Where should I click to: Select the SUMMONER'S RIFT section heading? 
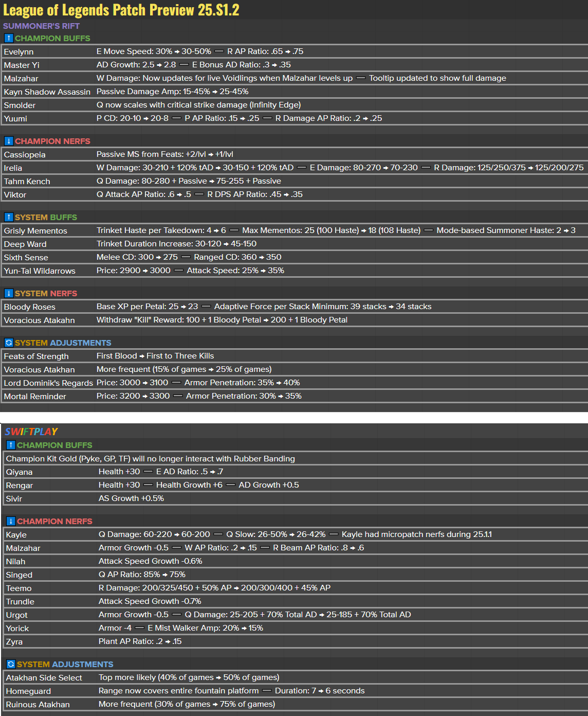point(41,26)
